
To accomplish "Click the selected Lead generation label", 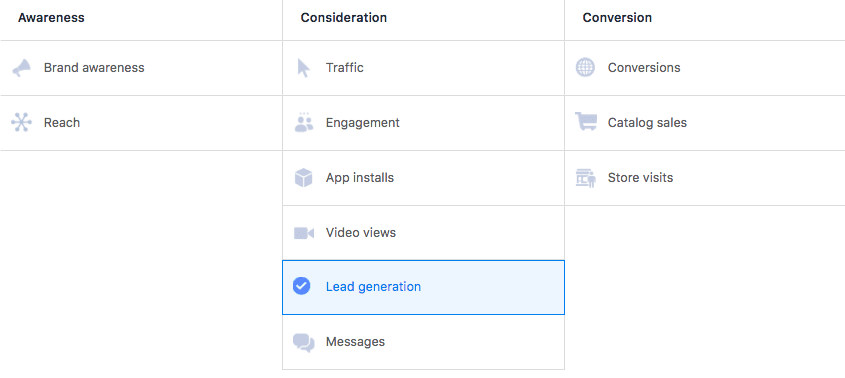I will (x=373, y=287).
